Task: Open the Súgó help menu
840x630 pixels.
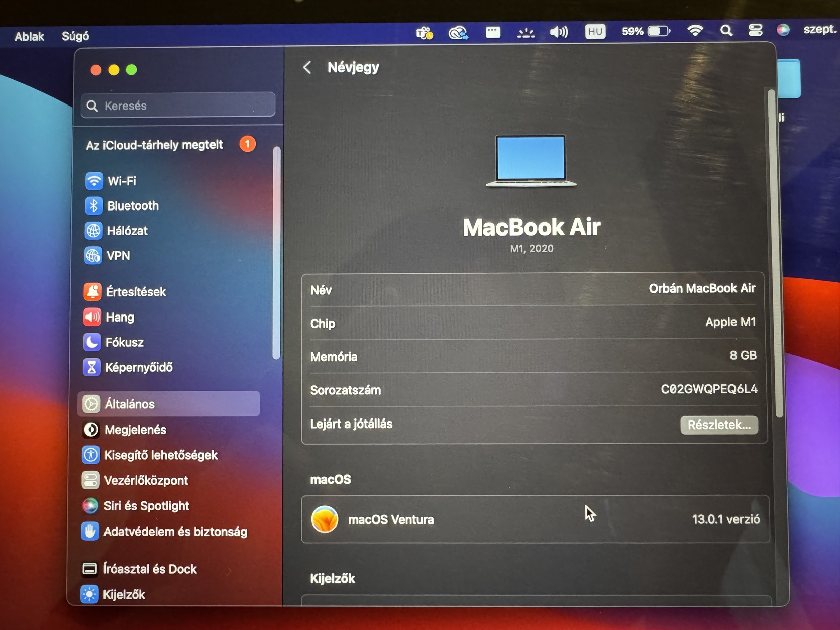Action: click(75, 36)
